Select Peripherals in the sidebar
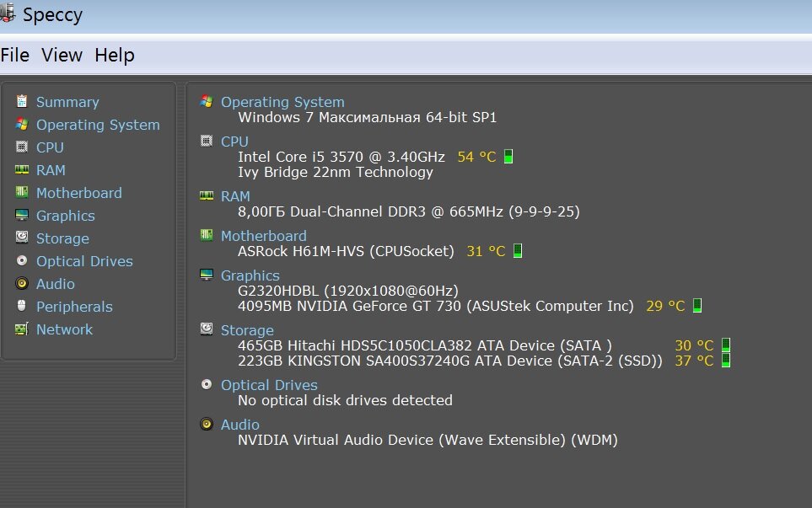 click(x=74, y=307)
